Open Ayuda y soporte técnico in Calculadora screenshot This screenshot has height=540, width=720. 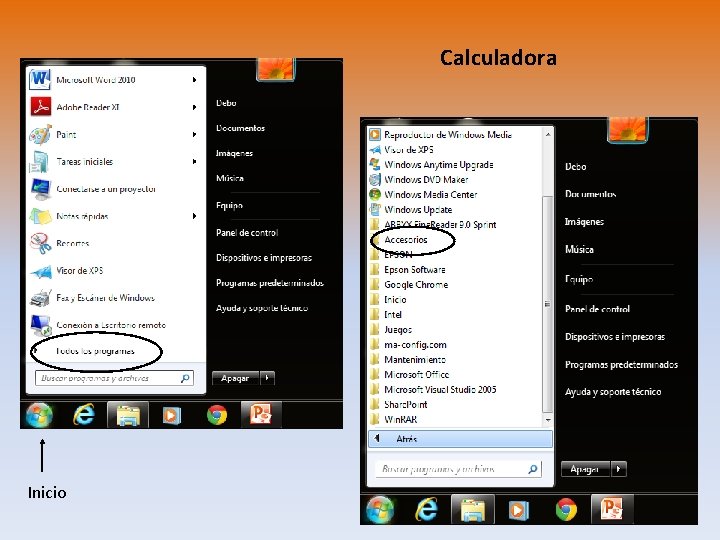[x=613, y=392]
